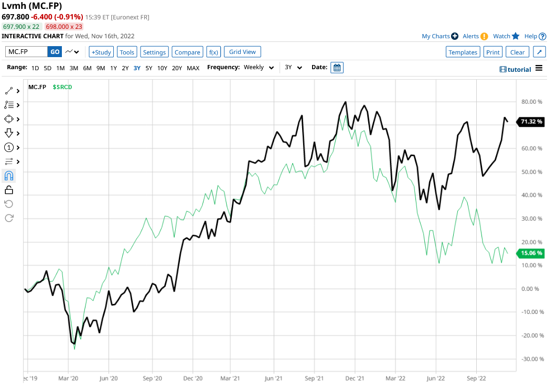Image resolution: width=557 pixels, height=392 pixels.
Task: Switch to Grid View
Action: [x=242, y=52]
